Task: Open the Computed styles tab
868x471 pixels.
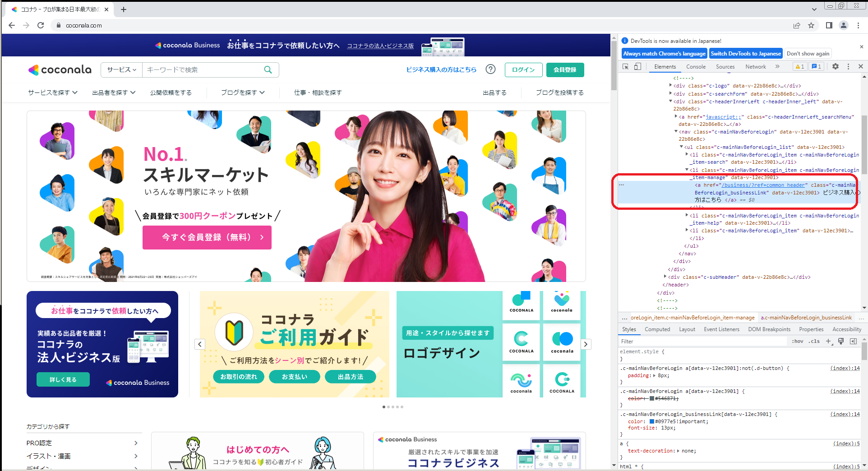Action: (x=657, y=329)
